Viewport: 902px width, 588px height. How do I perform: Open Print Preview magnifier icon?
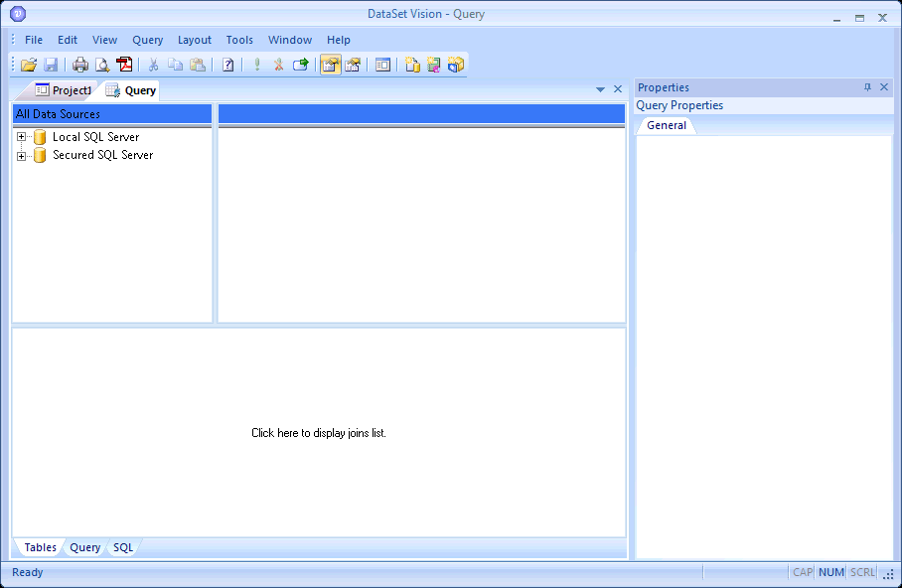click(102, 65)
